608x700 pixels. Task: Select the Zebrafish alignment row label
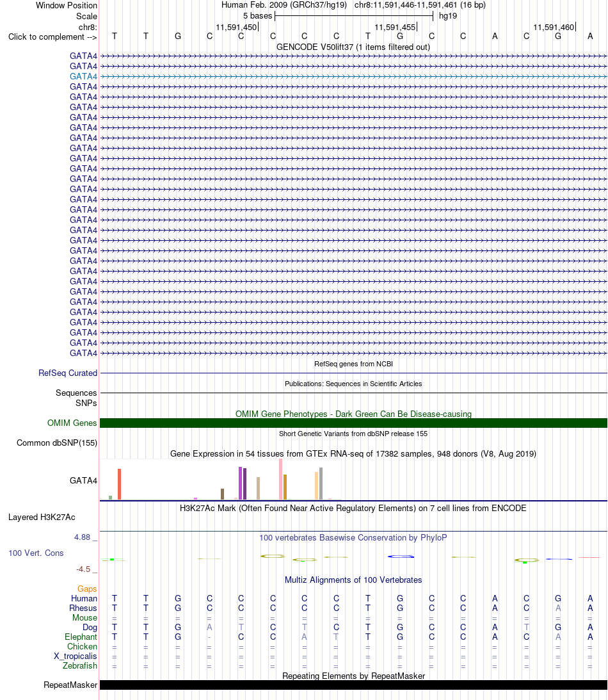pos(80,665)
